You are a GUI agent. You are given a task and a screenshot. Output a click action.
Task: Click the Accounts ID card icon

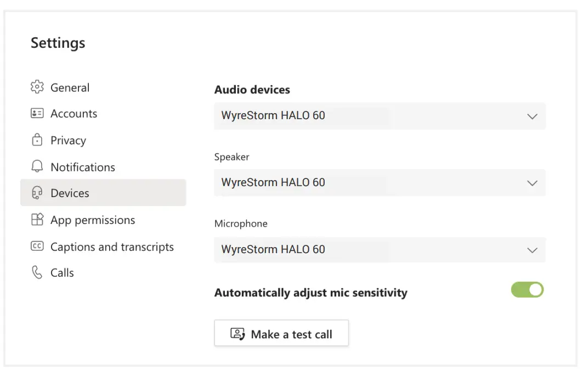37,114
